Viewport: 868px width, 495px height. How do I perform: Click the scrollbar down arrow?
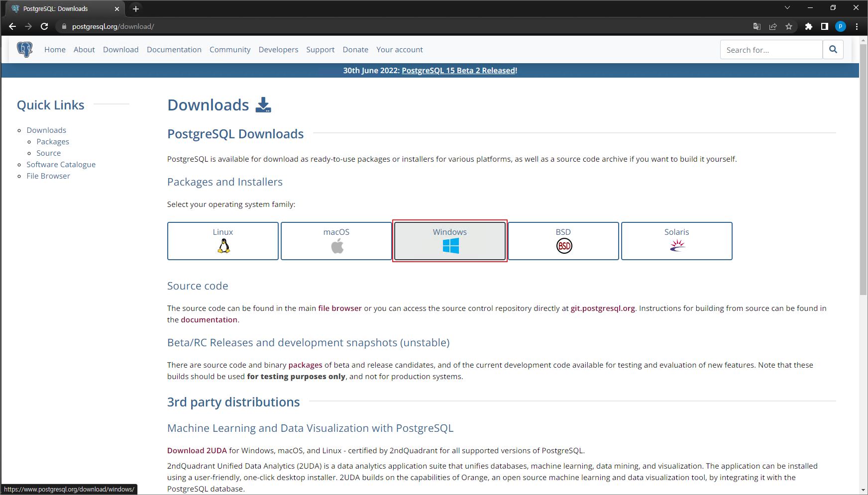[864, 490]
